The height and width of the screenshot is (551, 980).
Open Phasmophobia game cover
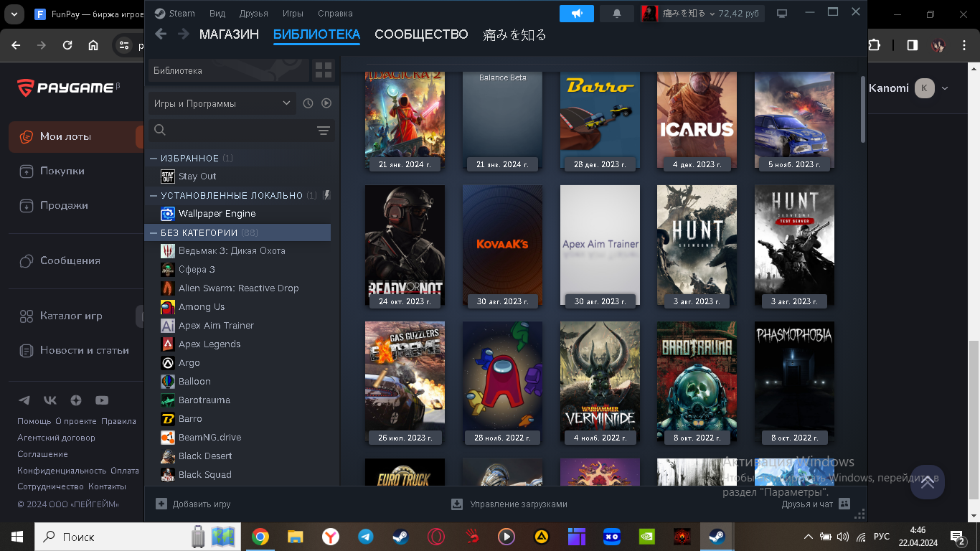(794, 381)
